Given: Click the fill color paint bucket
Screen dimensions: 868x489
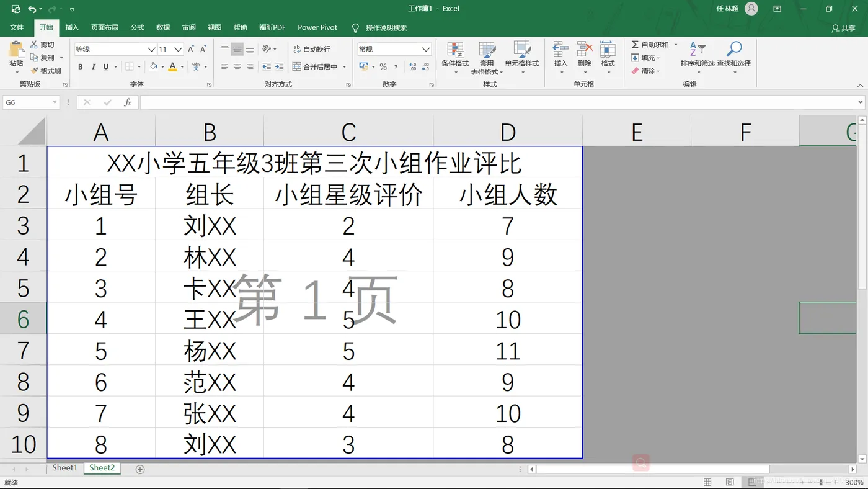Looking at the screenshot, I should click(x=154, y=67).
